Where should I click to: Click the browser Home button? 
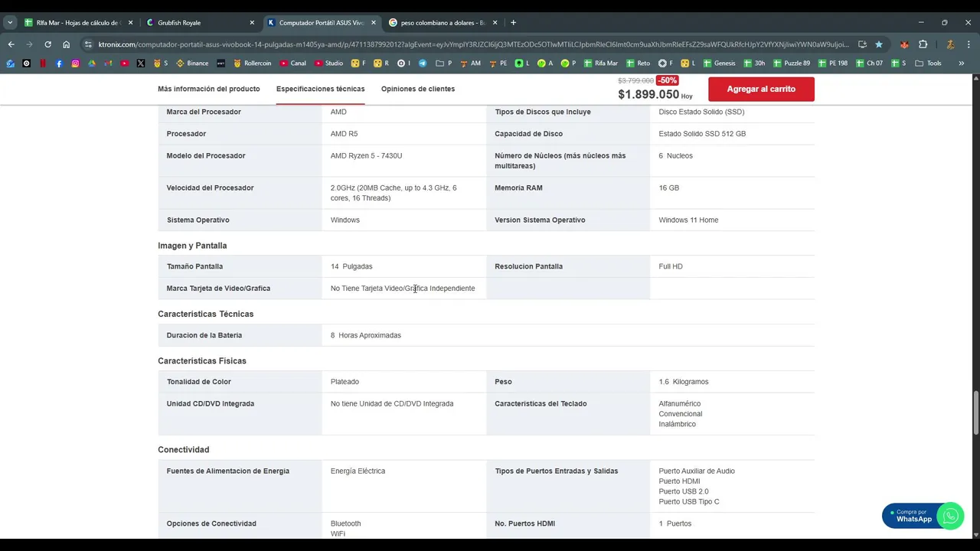[x=67, y=44]
